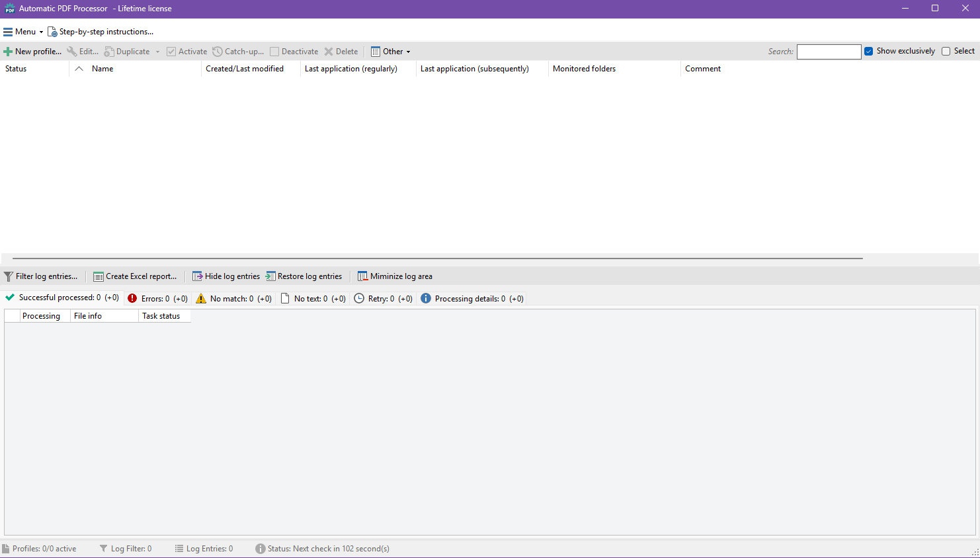
Task: Click the Task status log column header
Action: 165,316
